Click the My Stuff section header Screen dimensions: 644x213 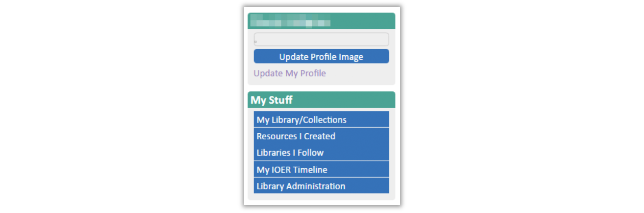click(321, 100)
